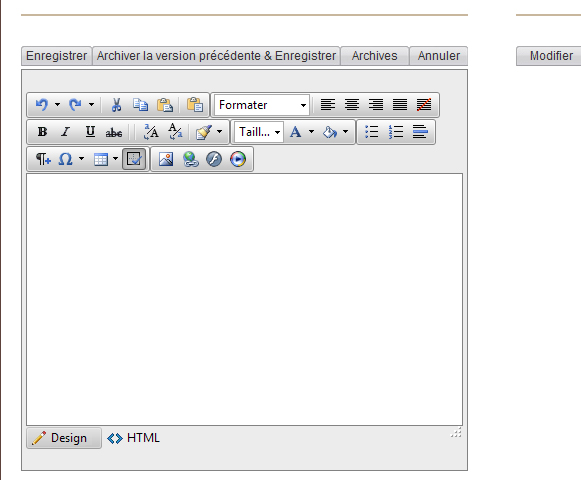Image resolution: width=581 pixels, height=480 pixels.
Task: Click the Enregistrer button
Action: point(56,56)
